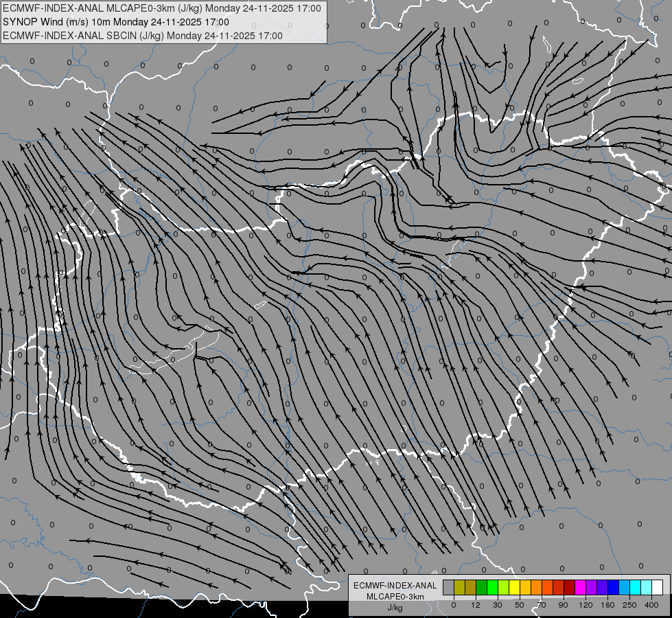Screen dimensions: 672x618
Task: Click the legend title ECMWF-INDEX-ANAL
Action: click(x=395, y=586)
